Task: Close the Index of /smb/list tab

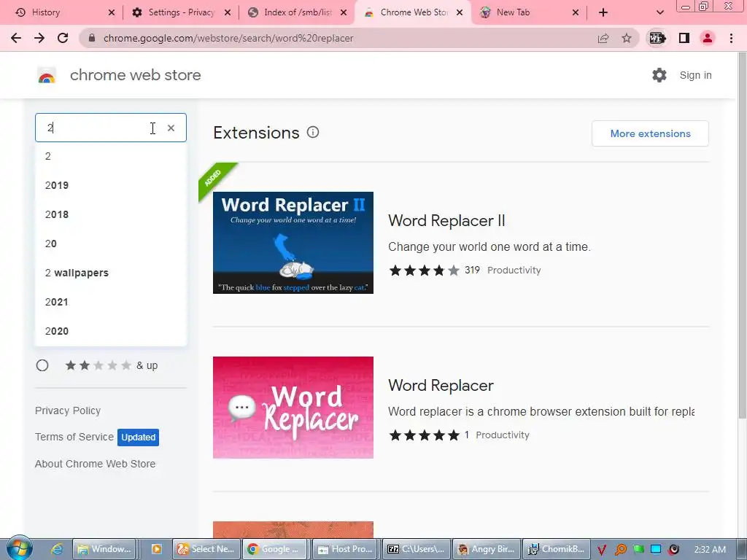Action: (x=344, y=12)
